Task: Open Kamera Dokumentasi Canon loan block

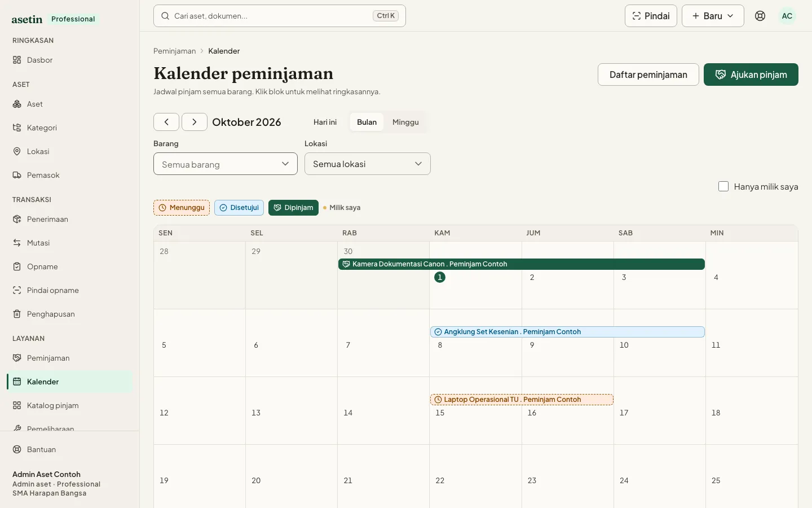Action: pos(522,264)
